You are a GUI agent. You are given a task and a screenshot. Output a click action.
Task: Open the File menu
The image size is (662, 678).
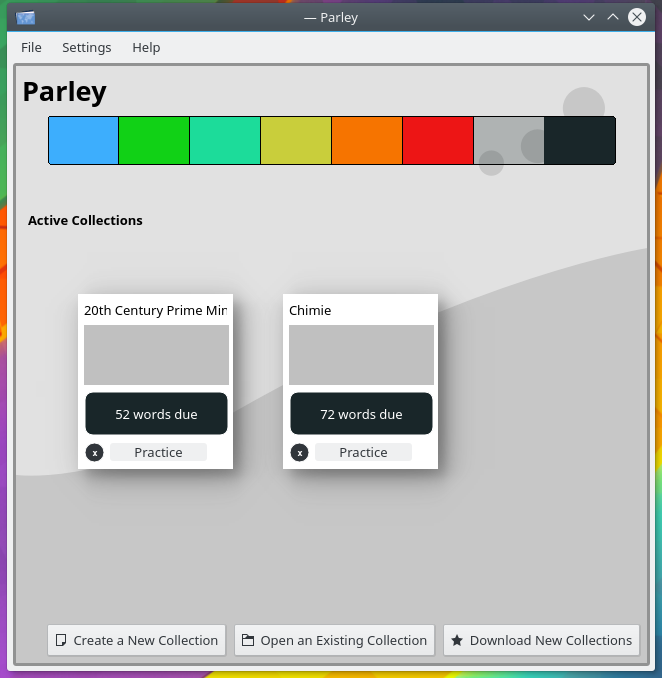pos(31,47)
